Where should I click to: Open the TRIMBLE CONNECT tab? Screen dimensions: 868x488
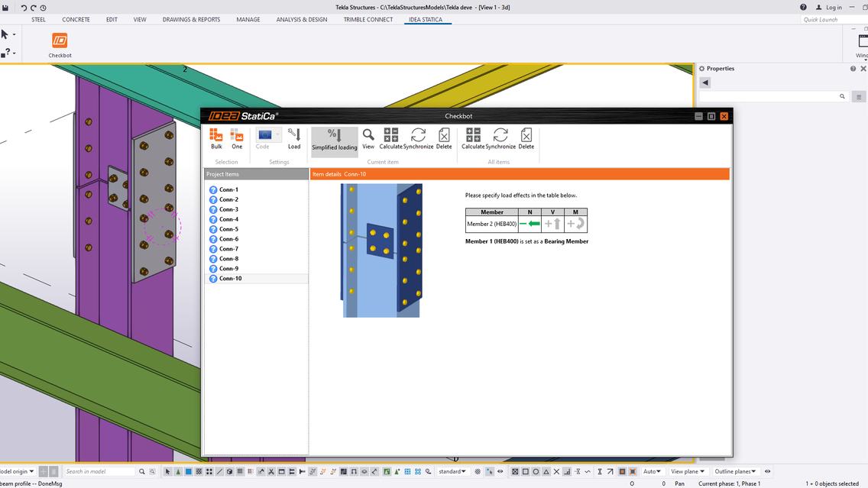point(368,19)
